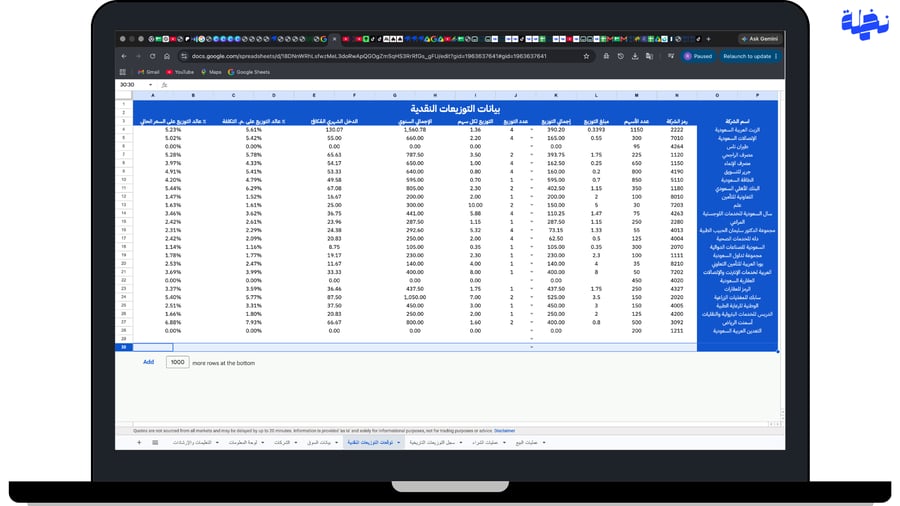
Task: Click the browser address bar URL
Action: pos(368,56)
